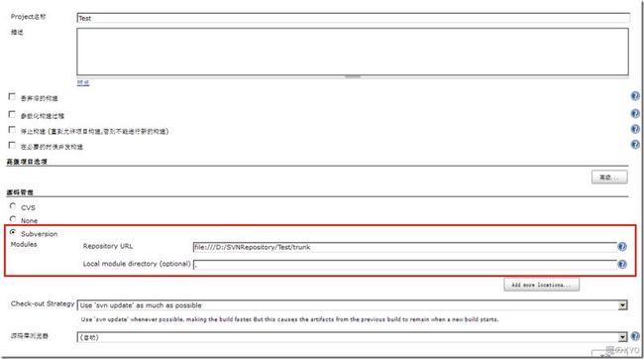
Task: Select the CVS radio button
Action: tap(13, 206)
